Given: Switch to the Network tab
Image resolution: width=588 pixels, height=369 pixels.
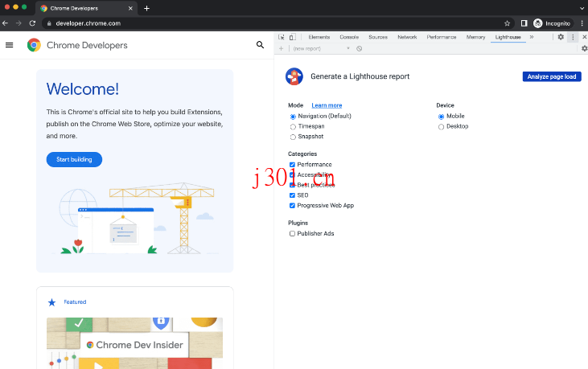Looking at the screenshot, I should pyautogui.click(x=407, y=37).
